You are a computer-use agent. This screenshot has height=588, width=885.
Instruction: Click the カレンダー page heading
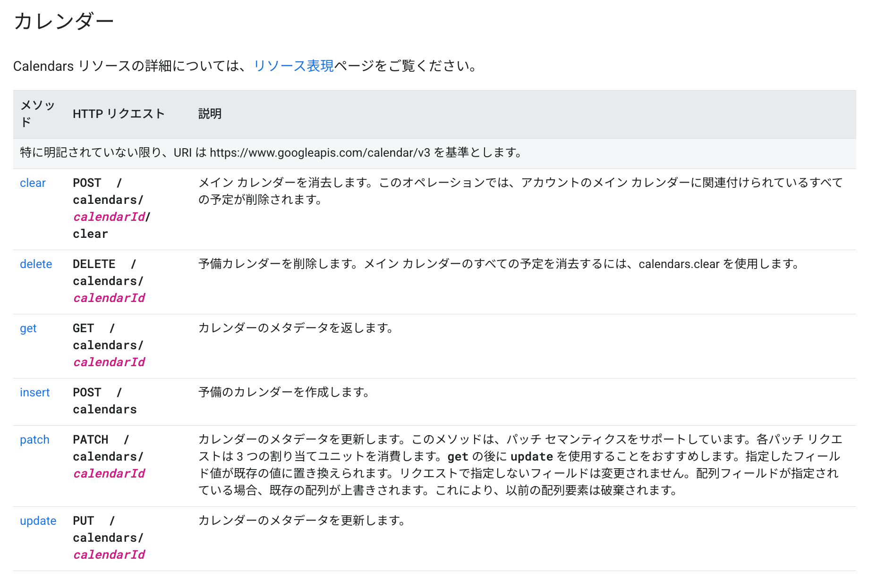click(64, 21)
